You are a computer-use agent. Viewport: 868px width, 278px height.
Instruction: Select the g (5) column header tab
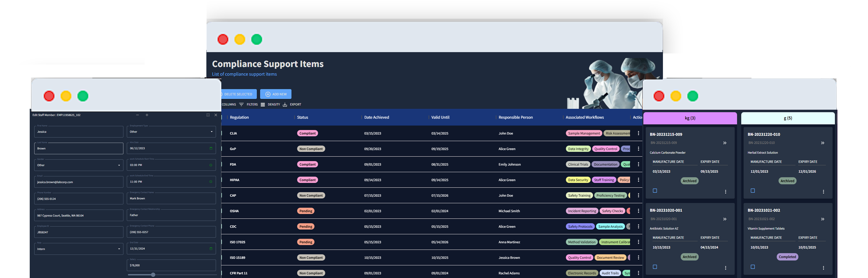[x=788, y=118]
